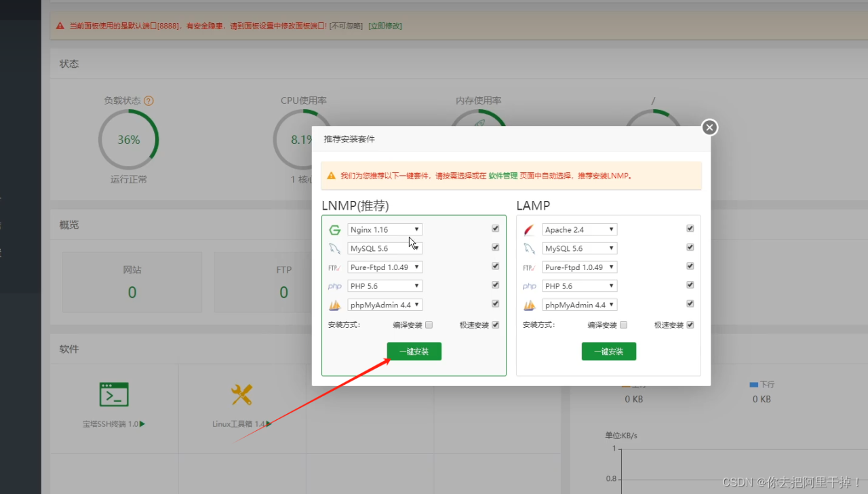
Task: Open the LAMP MySQL 5.6 version dropdown
Action: [x=580, y=248]
